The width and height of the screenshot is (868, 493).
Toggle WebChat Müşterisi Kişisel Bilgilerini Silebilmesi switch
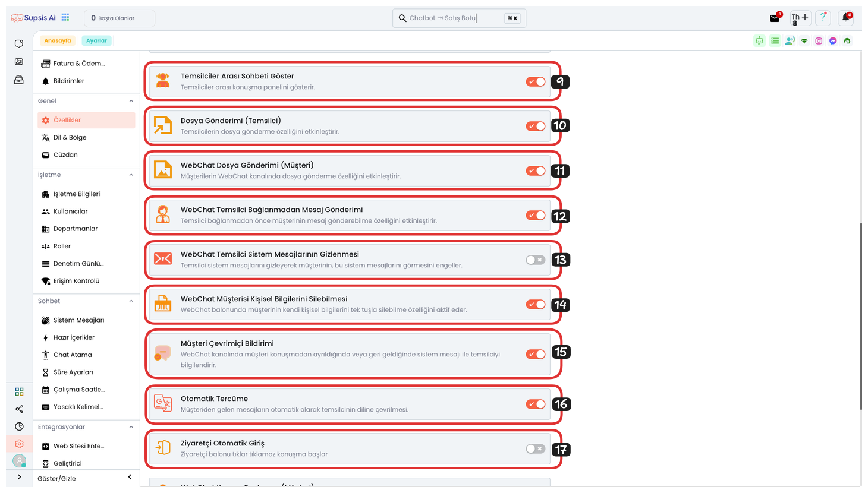coord(536,304)
